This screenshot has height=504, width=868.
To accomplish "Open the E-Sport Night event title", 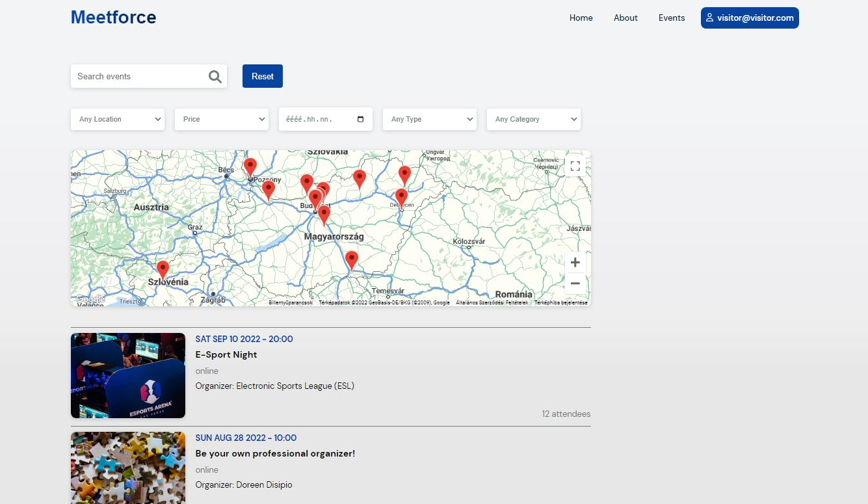I will tap(226, 354).
